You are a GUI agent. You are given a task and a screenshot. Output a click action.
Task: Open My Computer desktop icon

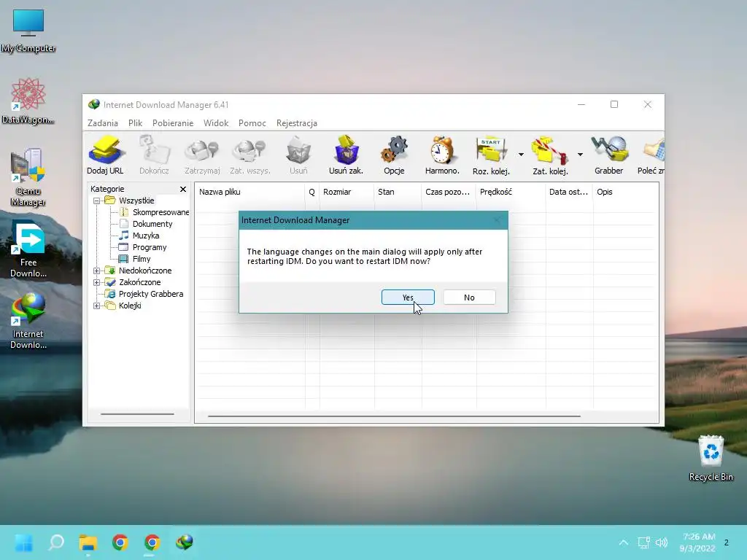coord(28,31)
